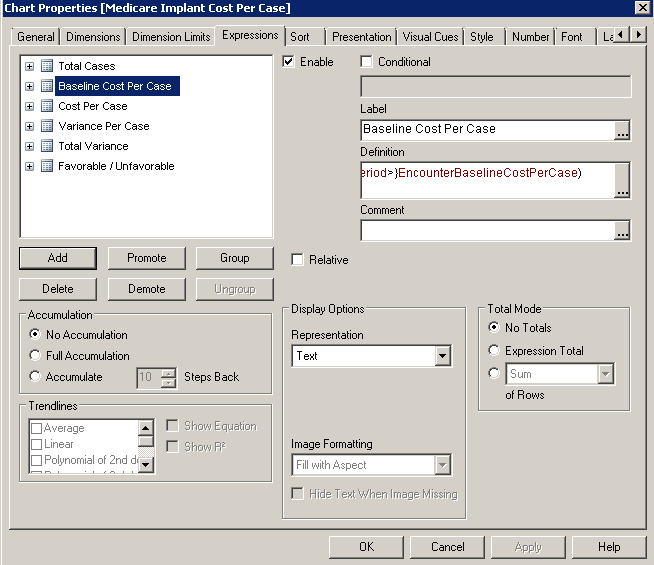Expand the Cost Per Case expression

tap(29, 106)
